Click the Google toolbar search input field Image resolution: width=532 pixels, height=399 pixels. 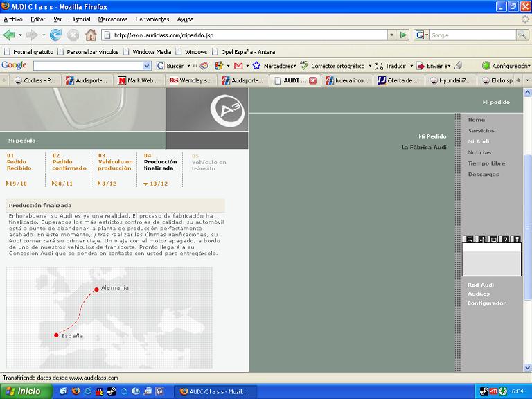pos(88,66)
